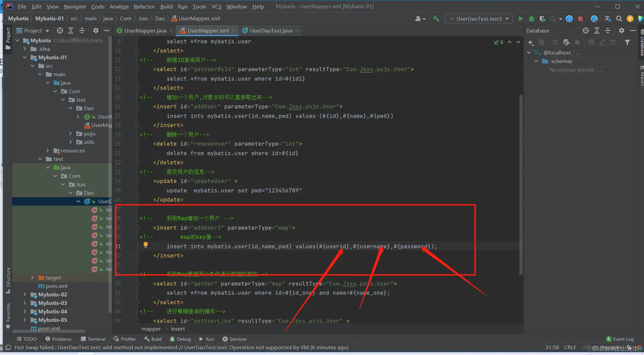Open data source properties wrench icon
The image size is (644, 355).
(x=566, y=42)
